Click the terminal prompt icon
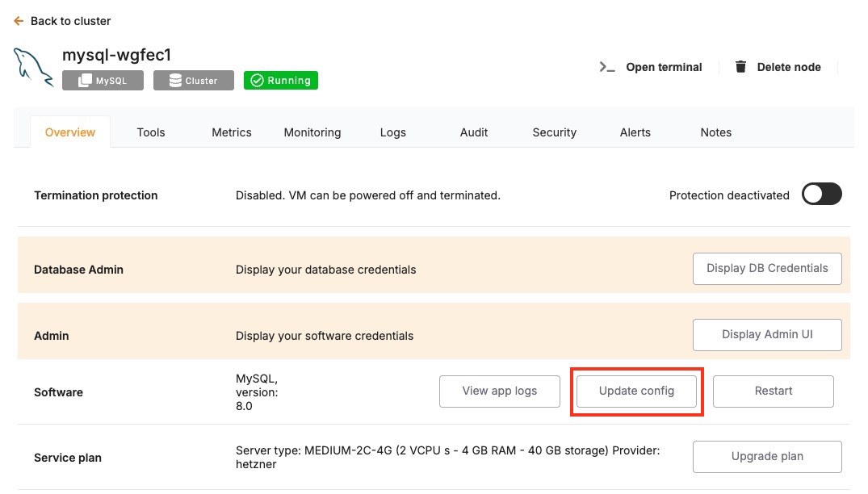 pyautogui.click(x=607, y=67)
